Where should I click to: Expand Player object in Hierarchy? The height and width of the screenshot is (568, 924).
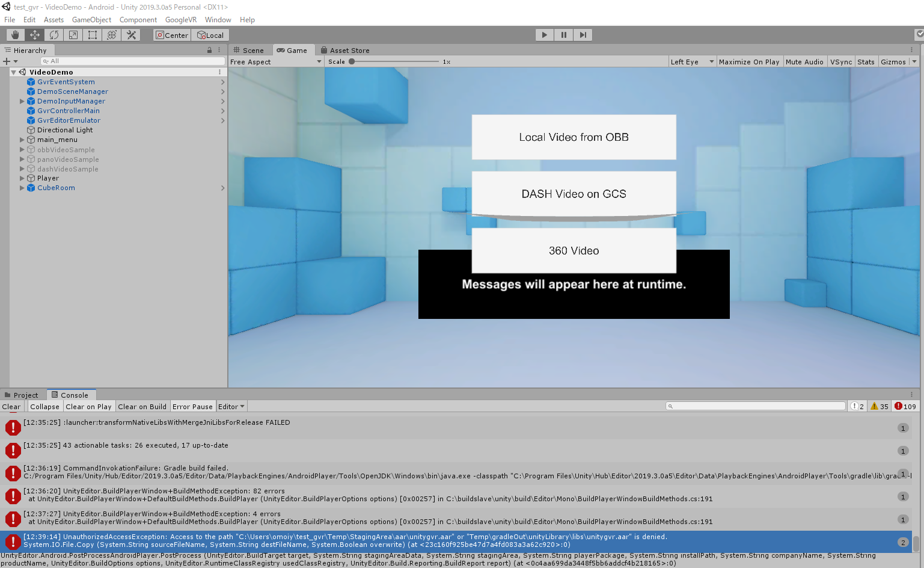pos(22,178)
